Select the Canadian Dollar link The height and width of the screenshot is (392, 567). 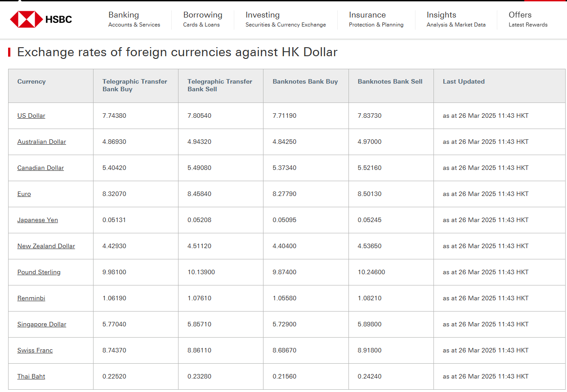(x=40, y=168)
